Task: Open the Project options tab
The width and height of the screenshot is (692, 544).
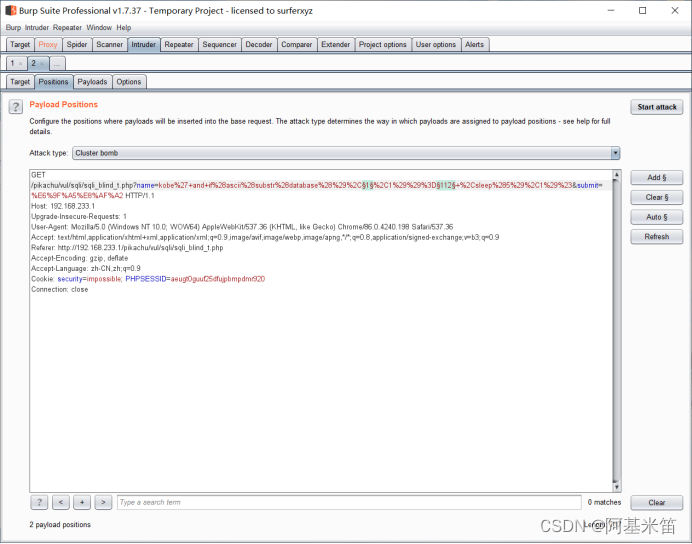Action: click(x=382, y=45)
